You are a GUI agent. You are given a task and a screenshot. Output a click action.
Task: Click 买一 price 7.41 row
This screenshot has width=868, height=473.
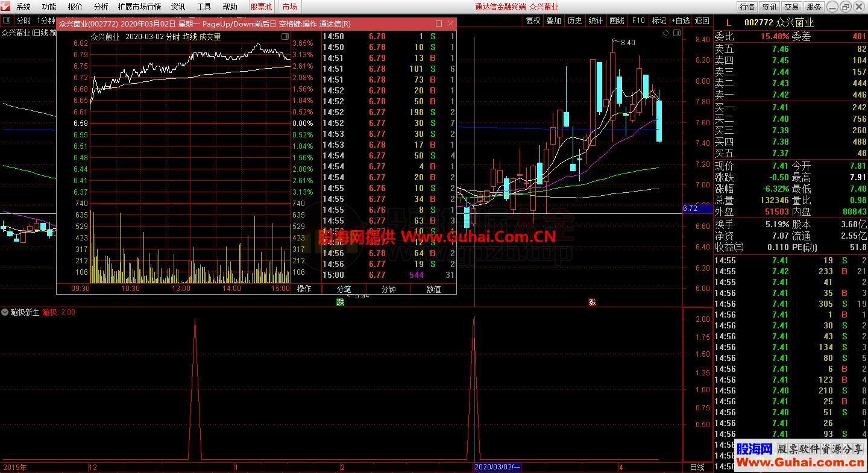tap(791, 108)
